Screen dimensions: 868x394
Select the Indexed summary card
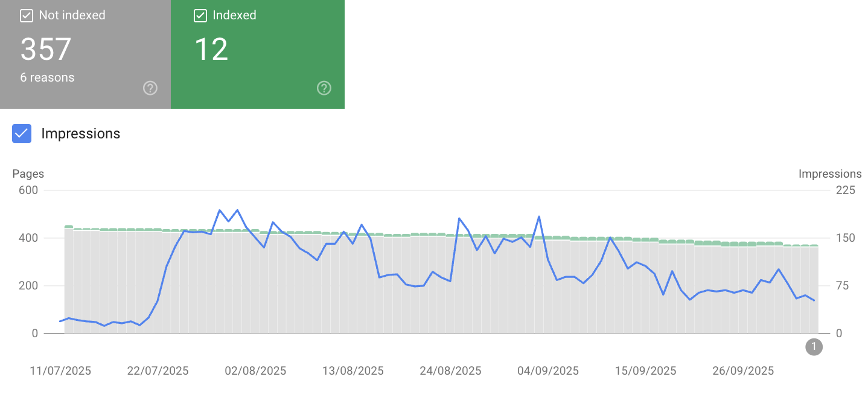pyautogui.click(x=258, y=54)
